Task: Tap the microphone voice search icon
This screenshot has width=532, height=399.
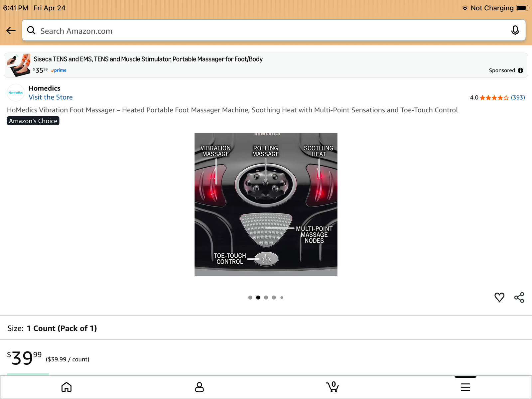Action: click(x=515, y=31)
